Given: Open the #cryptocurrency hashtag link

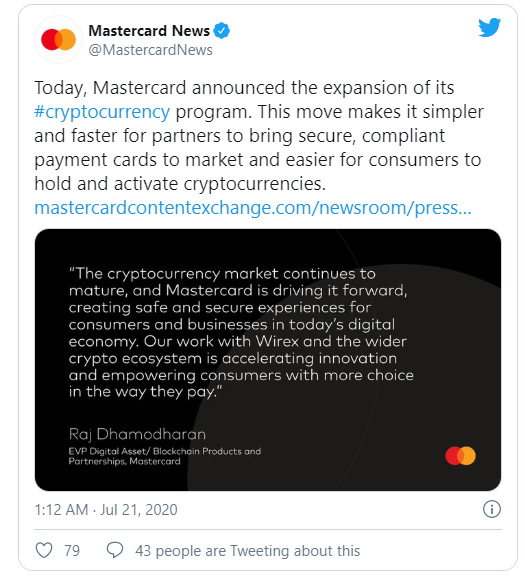Looking at the screenshot, I should pyautogui.click(x=102, y=112).
